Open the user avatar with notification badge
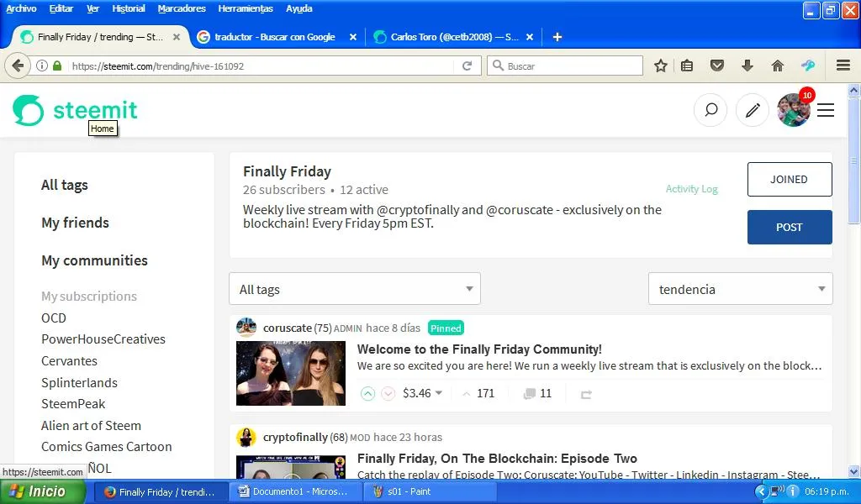Viewport: 861px width, 504px height. [794, 110]
